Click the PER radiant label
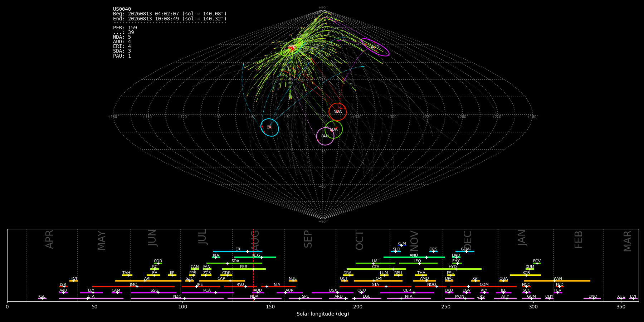644x322 pixels. coord(292,47)
